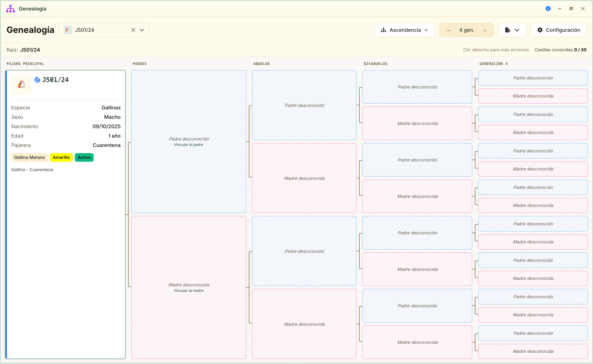Click the Genealogía page heading

[x=30, y=30]
